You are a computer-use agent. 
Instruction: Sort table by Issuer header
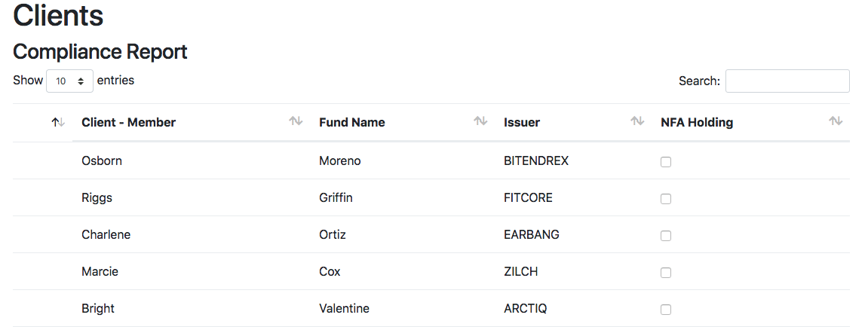coord(521,122)
